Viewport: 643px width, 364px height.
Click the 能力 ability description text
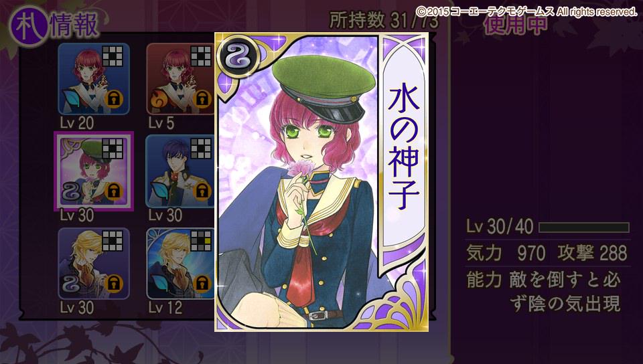click(x=544, y=292)
